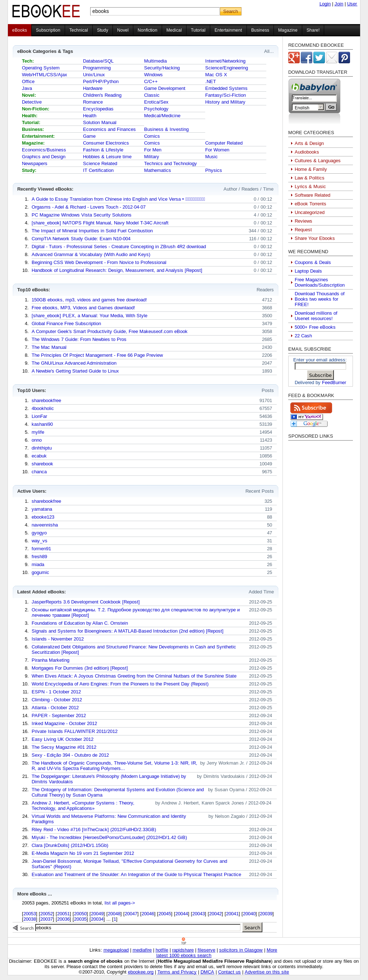Open the Share! navigation tab
This screenshot has height=980, width=368.
point(313,30)
